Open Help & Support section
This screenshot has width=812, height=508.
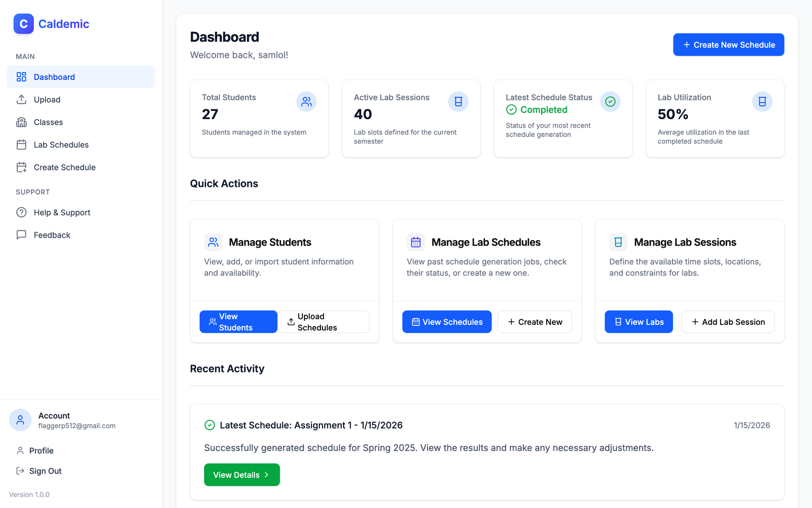pyautogui.click(x=81, y=212)
